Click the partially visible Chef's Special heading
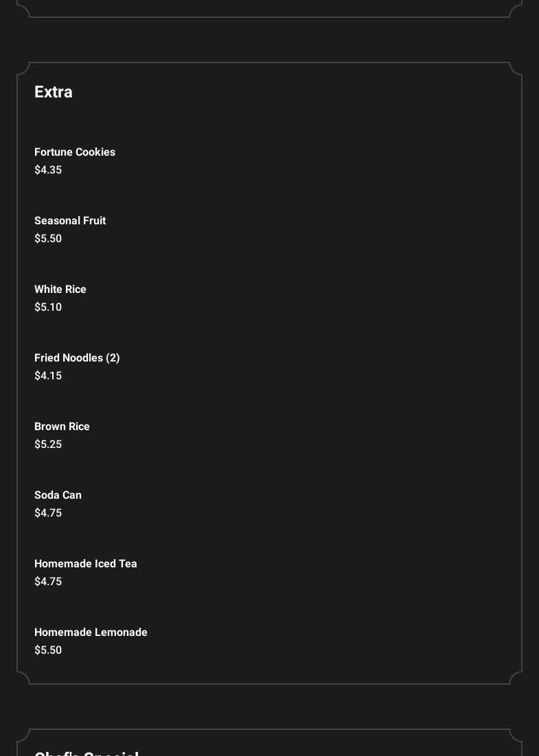This screenshot has width=539, height=756. 87,752
